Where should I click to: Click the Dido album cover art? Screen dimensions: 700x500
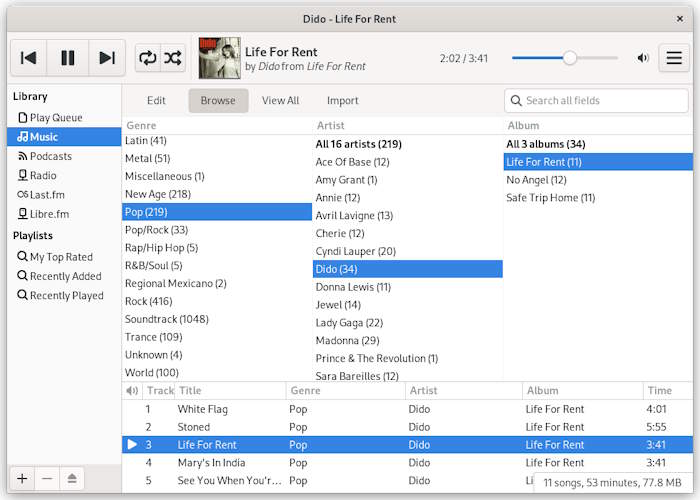219,58
